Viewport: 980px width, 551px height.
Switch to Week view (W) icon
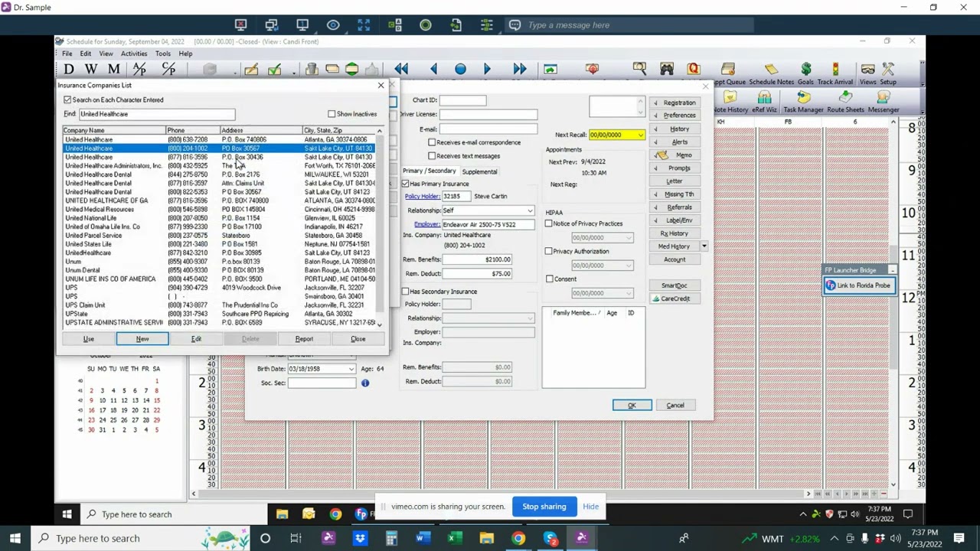click(x=90, y=70)
